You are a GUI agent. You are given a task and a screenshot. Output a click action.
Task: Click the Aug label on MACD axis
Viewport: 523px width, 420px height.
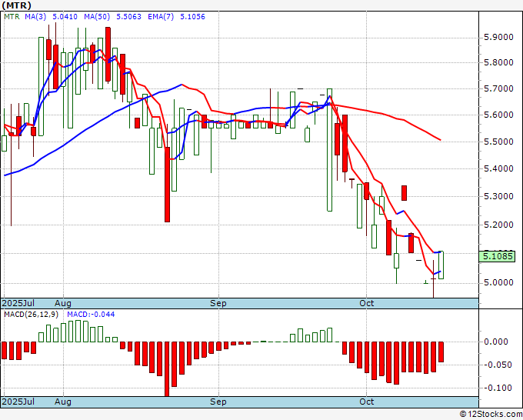coord(63,402)
